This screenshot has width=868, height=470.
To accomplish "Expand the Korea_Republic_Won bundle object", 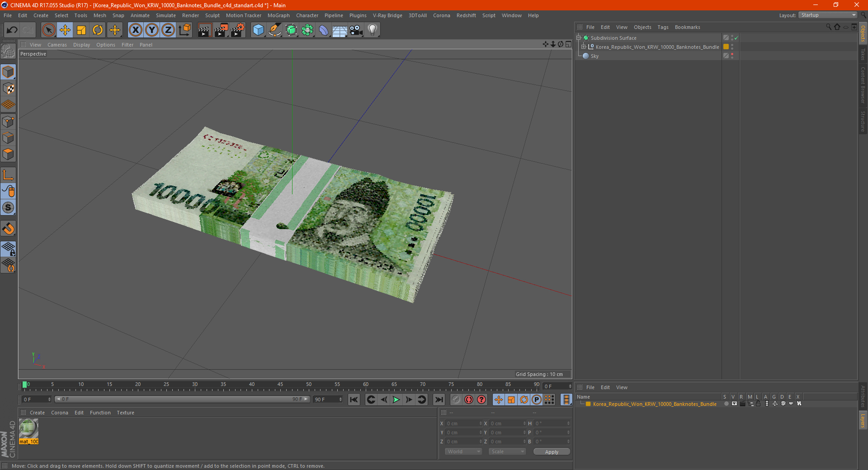I will pyautogui.click(x=584, y=47).
